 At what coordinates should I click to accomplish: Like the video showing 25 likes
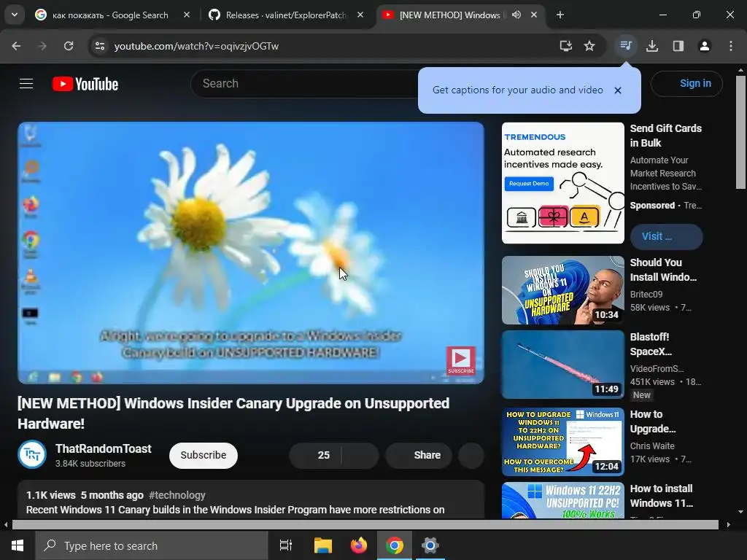coord(315,455)
